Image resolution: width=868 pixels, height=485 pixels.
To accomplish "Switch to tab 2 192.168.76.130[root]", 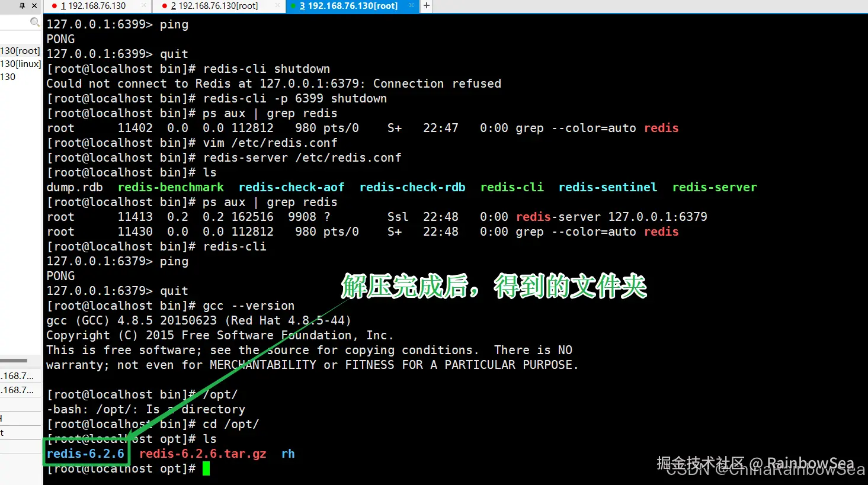I will (214, 6).
